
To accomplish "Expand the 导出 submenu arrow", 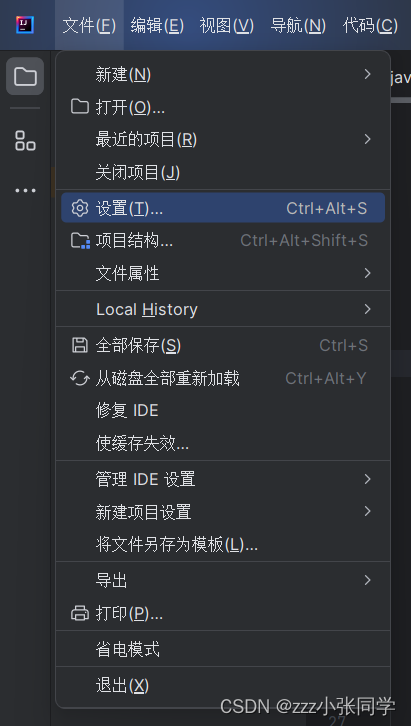I will coord(367,580).
